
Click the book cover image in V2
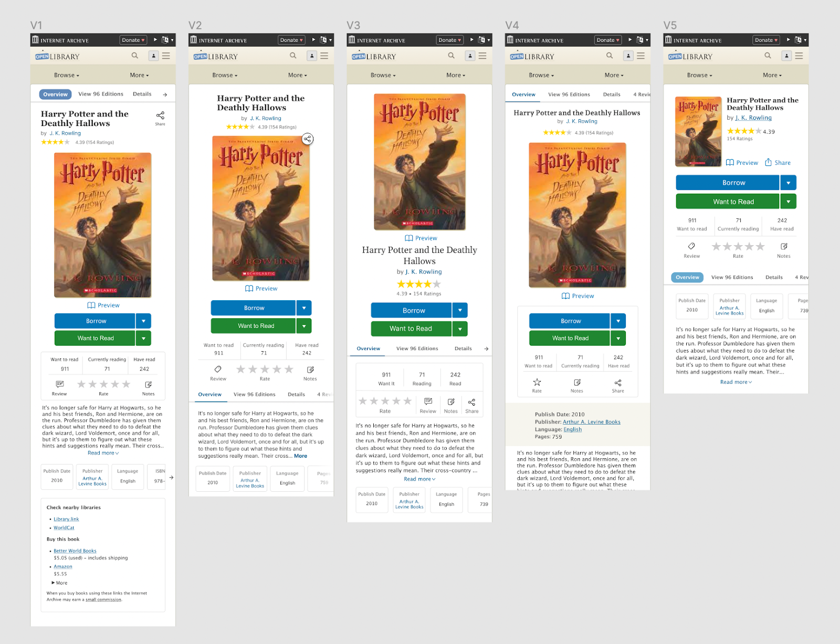click(261, 208)
